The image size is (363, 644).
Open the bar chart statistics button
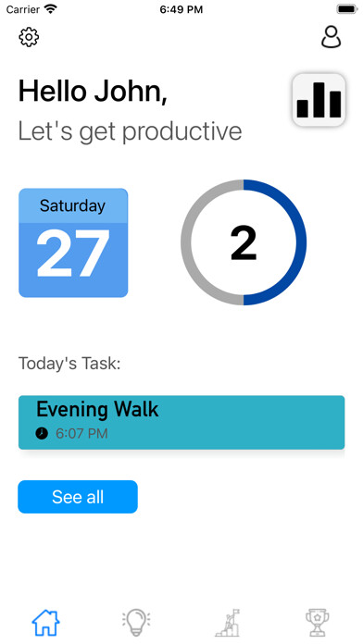(319, 100)
